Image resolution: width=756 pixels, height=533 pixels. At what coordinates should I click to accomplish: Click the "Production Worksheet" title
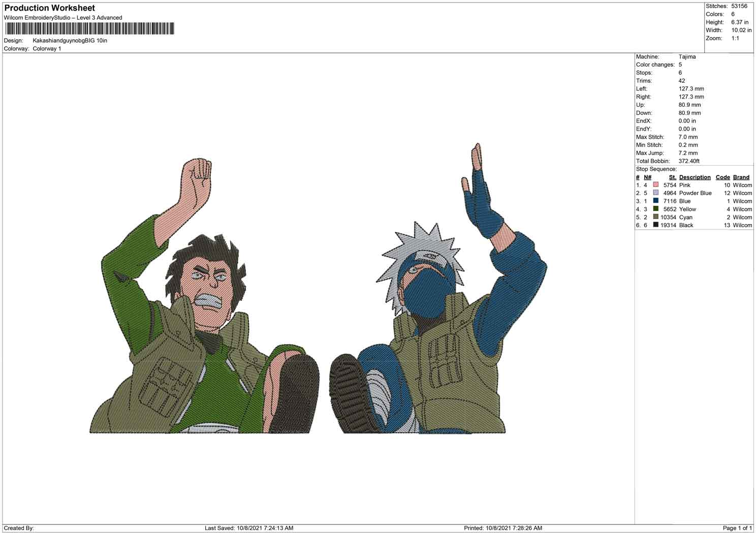pyautogui.click(x=50, y=8)
